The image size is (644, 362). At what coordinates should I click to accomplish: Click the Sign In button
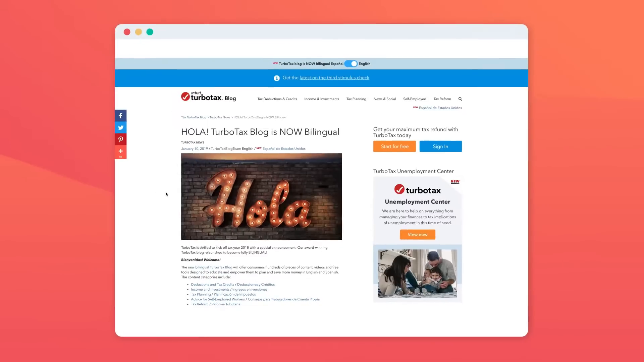point(440,146)
